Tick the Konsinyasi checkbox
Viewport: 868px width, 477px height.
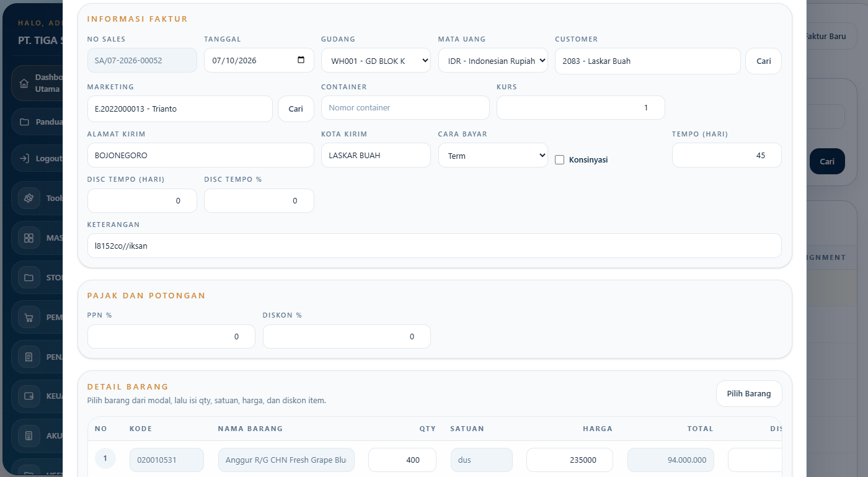[x=560, y=160]
